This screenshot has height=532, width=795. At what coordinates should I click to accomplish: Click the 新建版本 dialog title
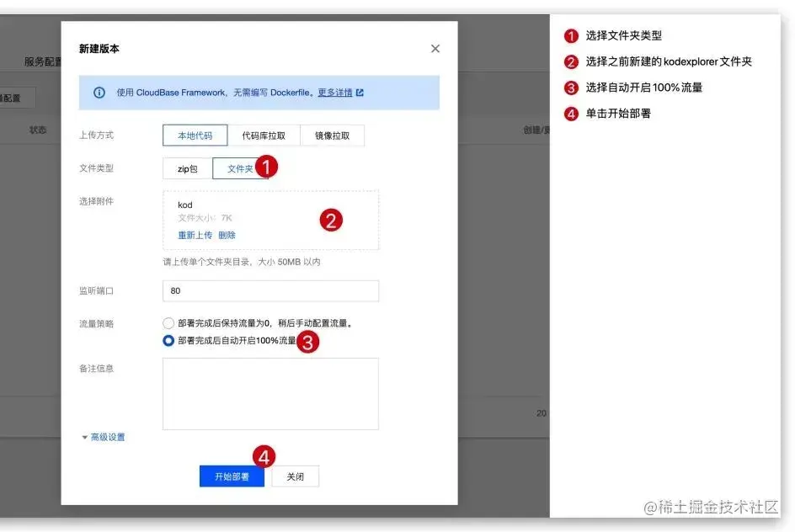(99, 49)
